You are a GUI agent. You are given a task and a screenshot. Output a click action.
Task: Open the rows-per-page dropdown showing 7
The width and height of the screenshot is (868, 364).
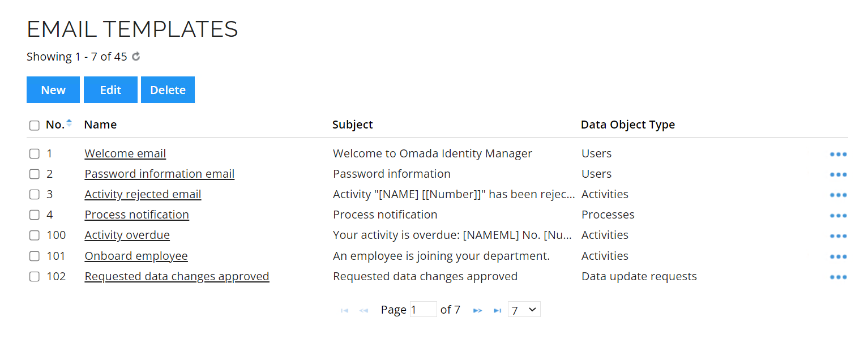click(x=524, y=310)
